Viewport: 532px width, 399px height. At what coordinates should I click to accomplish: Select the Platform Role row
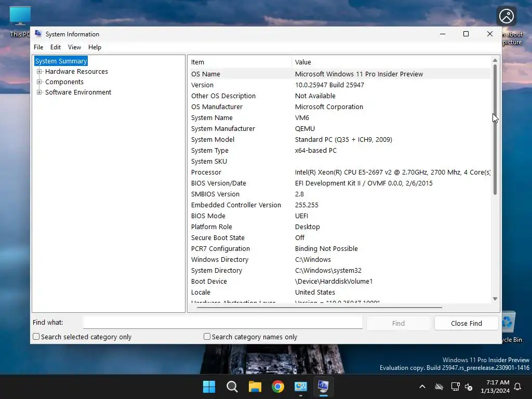(340, 227)
